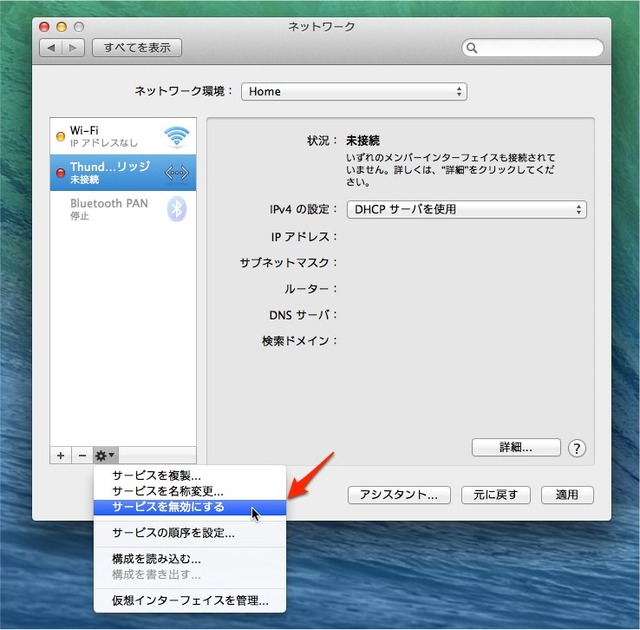This screenshot has width=640, height=630.
Task: Click the ネットワーク window title
Action: 322,27
